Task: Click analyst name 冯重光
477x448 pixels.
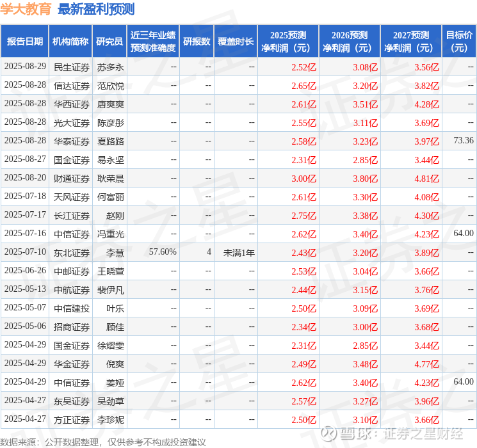Action: pyautogui.click(x=110, y=234)
